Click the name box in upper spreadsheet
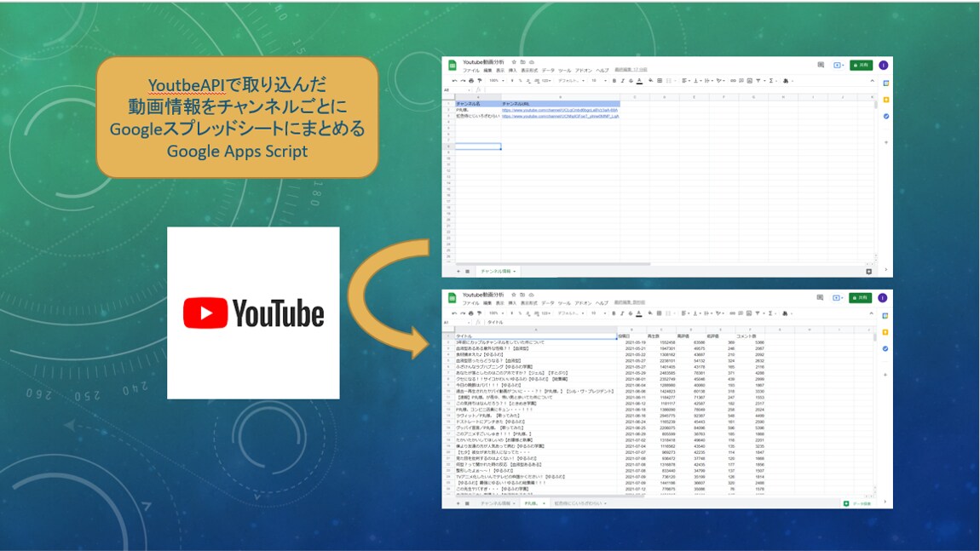Viewport: 980px width, 551px height. pos(457,90)
